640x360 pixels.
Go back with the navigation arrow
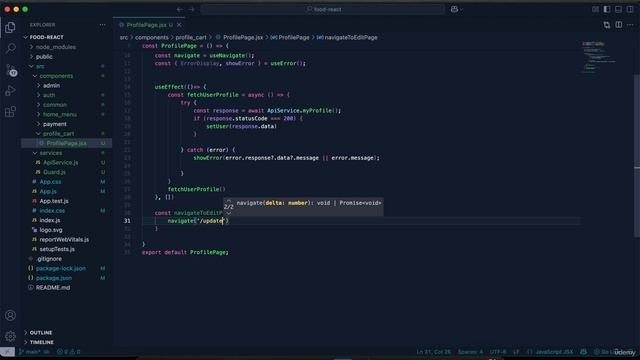(x=180, y=9)
